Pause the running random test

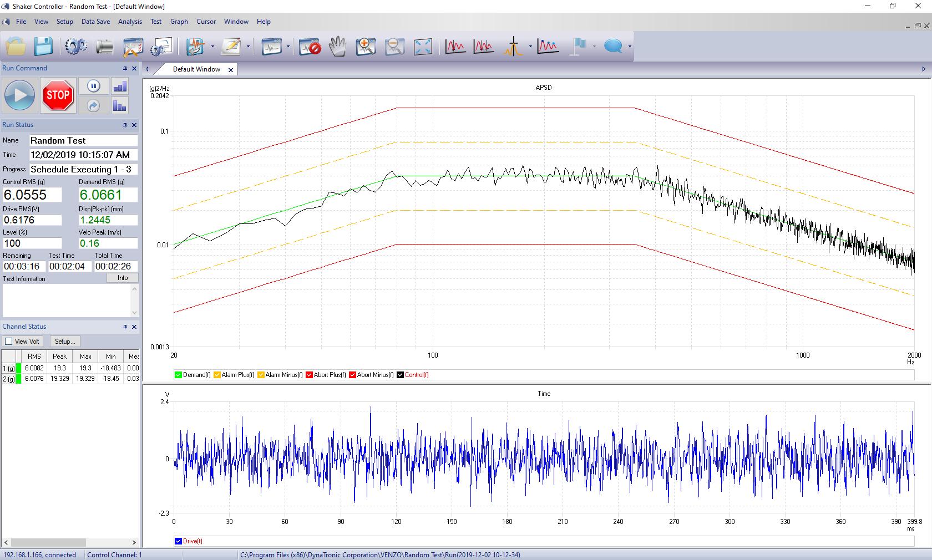[93, 86]
